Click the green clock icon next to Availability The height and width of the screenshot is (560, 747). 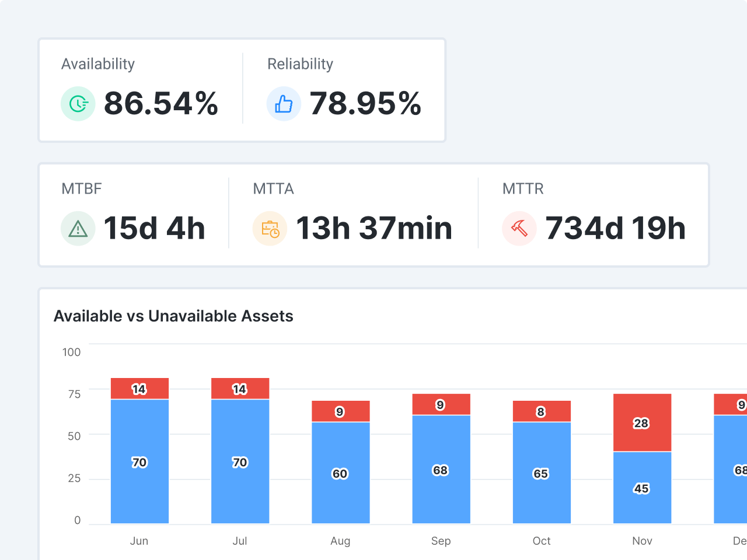[x=78, y=103]
